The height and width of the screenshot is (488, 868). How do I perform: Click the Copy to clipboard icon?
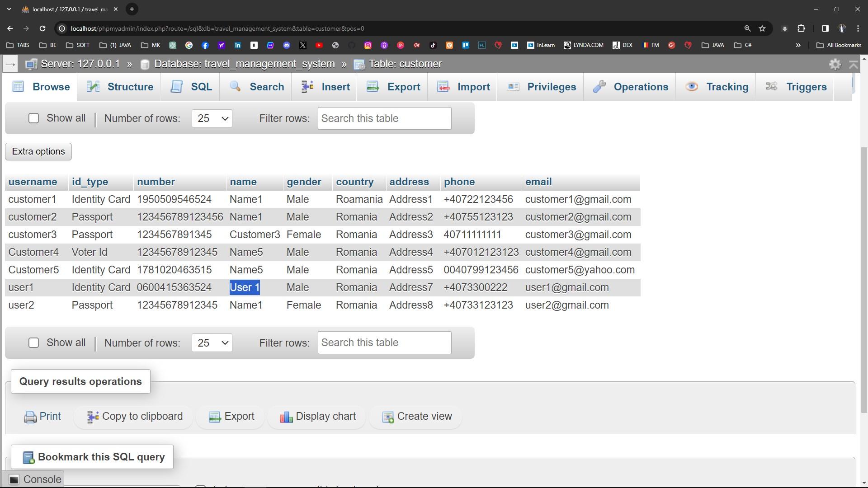pos(93,417)
